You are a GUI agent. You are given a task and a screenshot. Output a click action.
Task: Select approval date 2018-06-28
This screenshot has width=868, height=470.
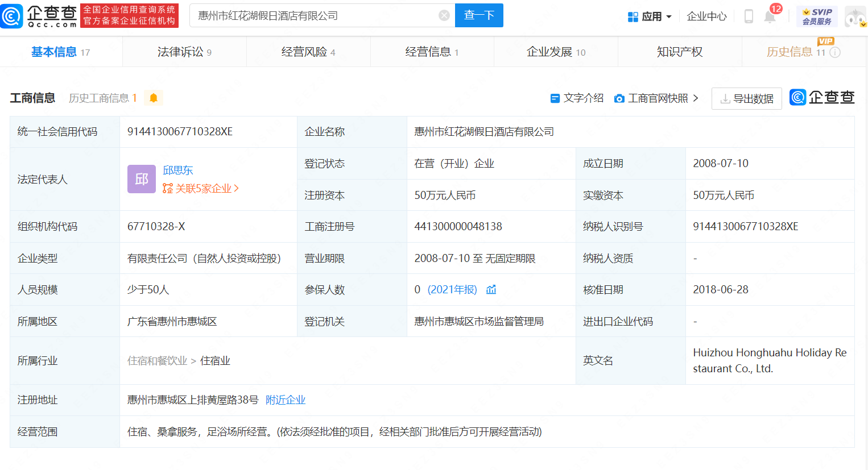(720, 289)
